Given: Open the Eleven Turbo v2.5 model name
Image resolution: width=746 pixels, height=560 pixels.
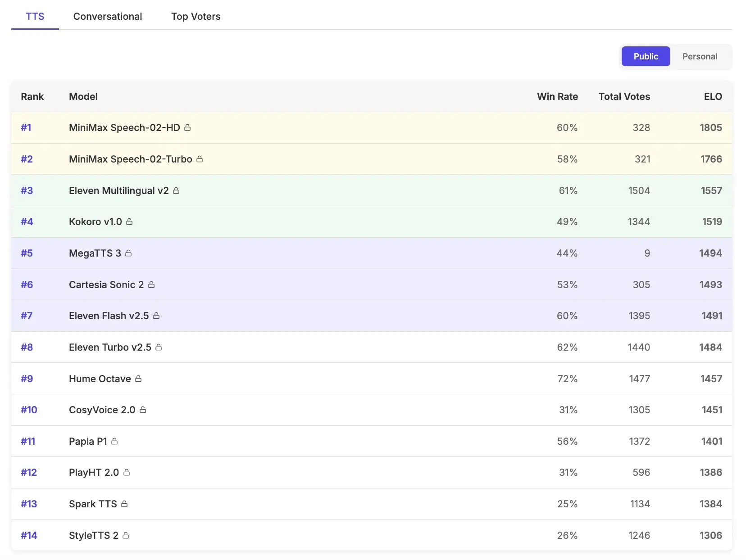Looking at the screenshot, I should (110, 348).
